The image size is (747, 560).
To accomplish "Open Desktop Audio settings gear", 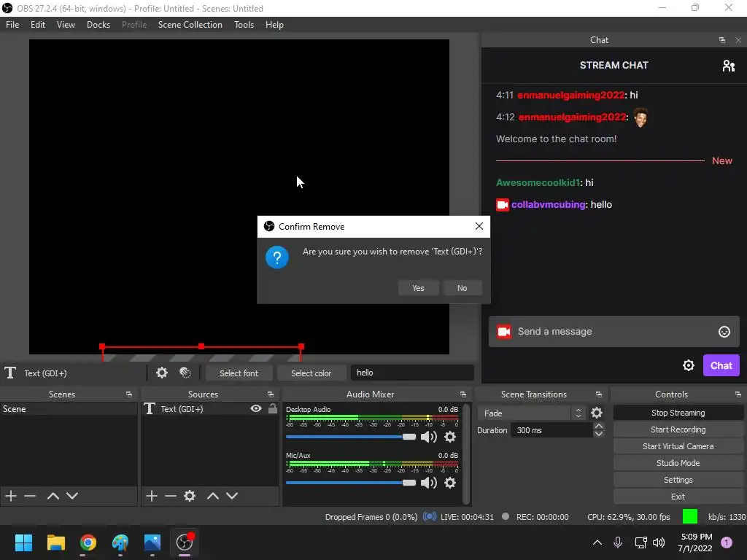I will [449, 437].
